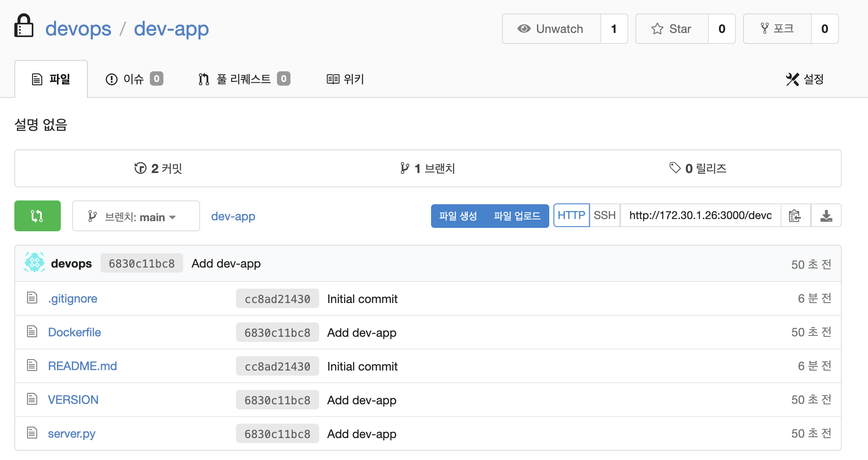The image size is (868, 460).
Task: Click the file upload (파일 업로드) button
Action: tap(517, 216)
